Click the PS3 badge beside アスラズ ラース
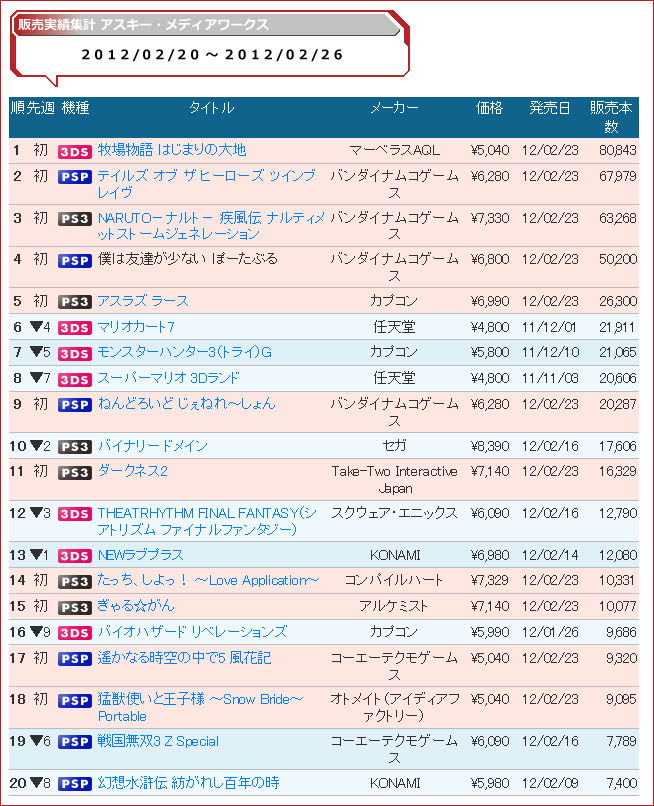The image size is (654, 806). click(x=75, y=302)
